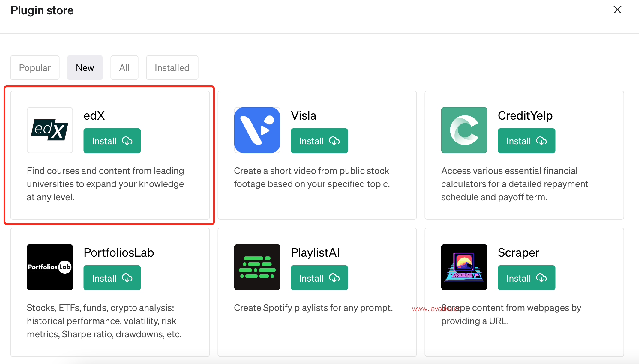The height and width of the screenshot is (364, 639).
Task: Install the CreditYelp plugin
Action: click(x=526, y=141)
